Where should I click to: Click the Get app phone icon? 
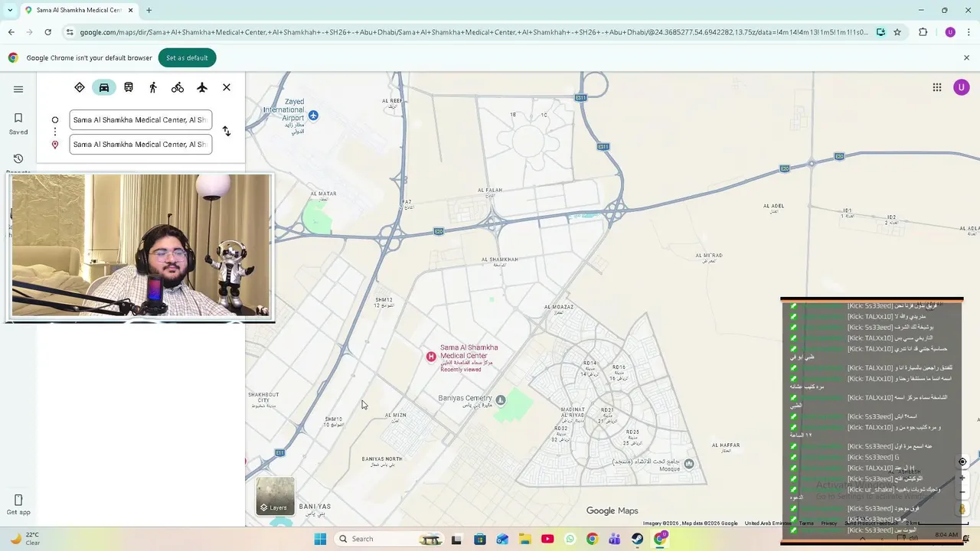click(x=18, y=500)
